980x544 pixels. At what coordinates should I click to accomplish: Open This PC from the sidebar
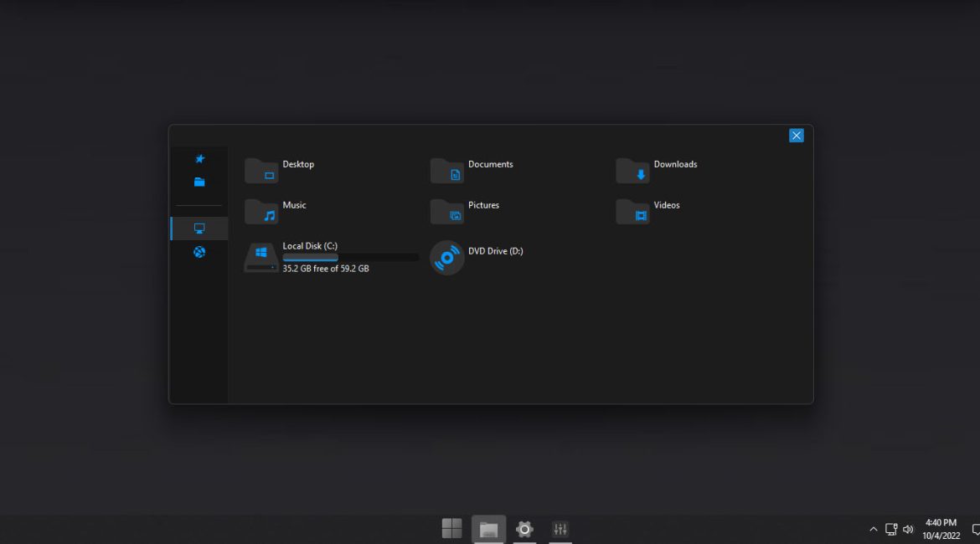(199, 228)
